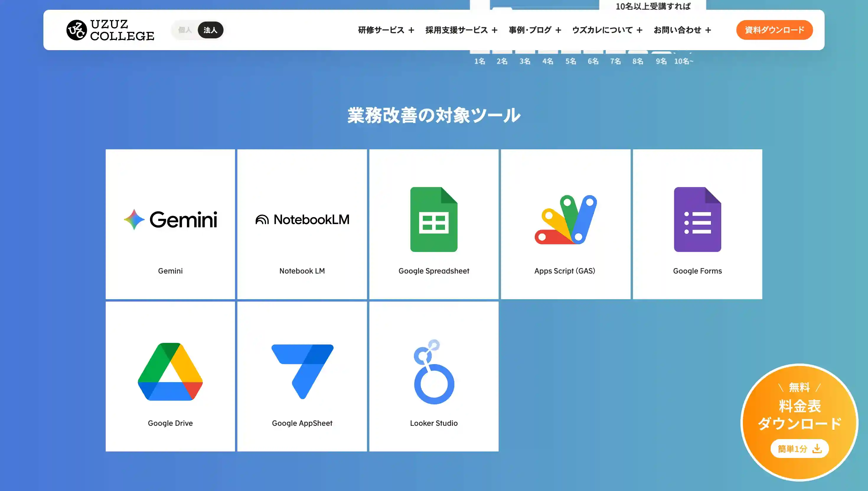
Task: Expand the 研修サービス menu
Action: pos(386,30)
